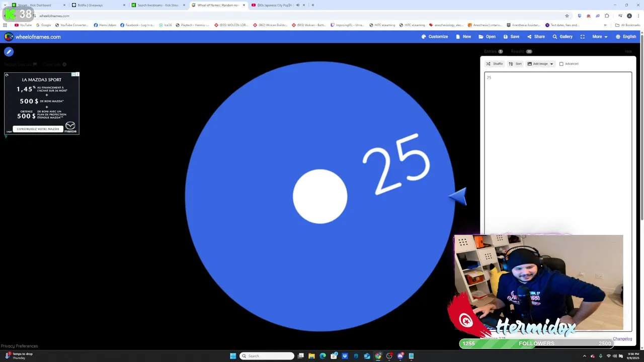Expand bookmarks overflow chevron
Screen dimensions: 644x362
[605, 25]
